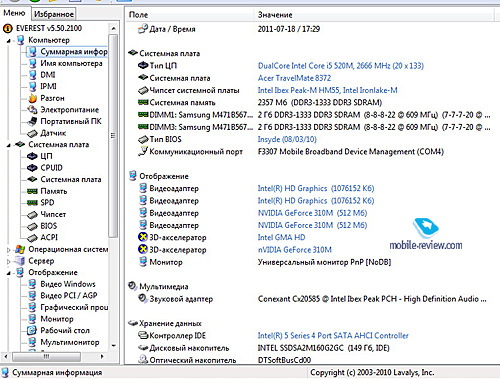Click the Insyde (08/03/10) BIOS link
This screenshot has width=500, height=379.
point(287,139)
